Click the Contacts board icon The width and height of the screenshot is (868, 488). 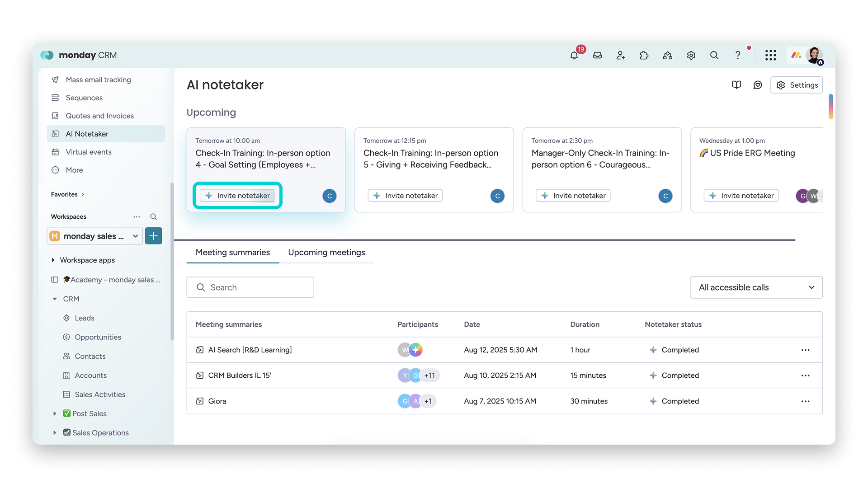point(66,356)
